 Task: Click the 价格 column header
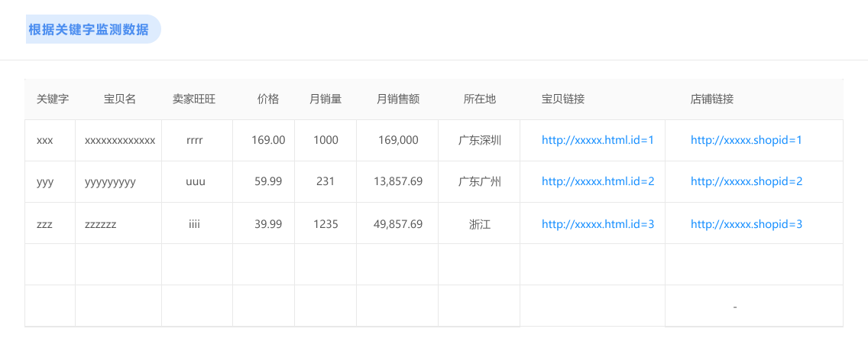pyautogui.click(x=268, y=99)
